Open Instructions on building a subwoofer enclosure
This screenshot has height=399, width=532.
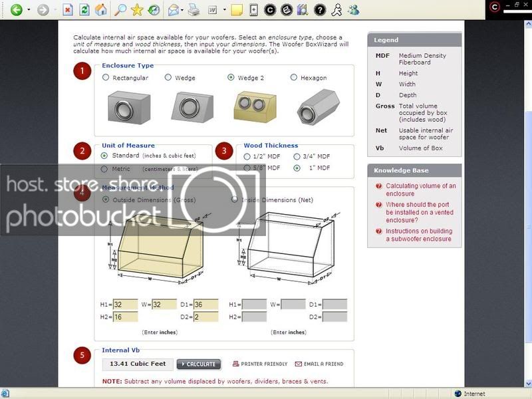(x=419, y=235)
